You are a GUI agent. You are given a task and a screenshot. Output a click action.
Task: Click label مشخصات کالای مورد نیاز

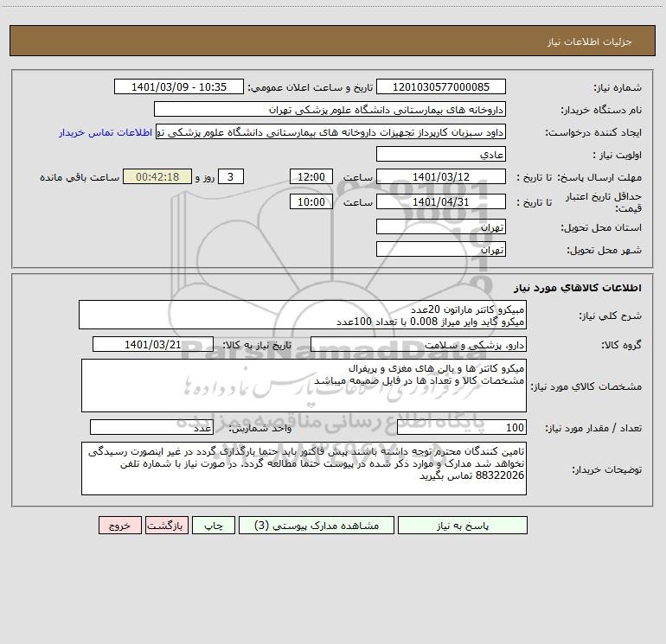click(x=586, y=386)
